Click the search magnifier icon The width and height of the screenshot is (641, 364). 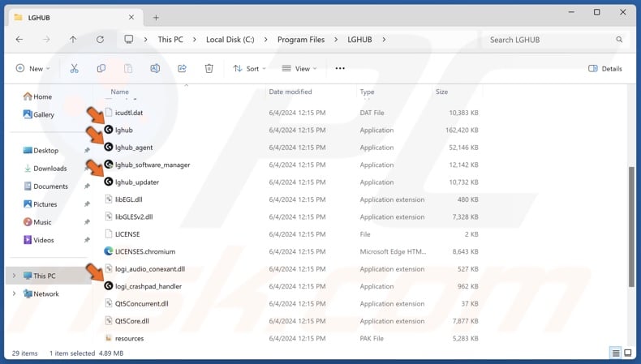click(619, 40)
